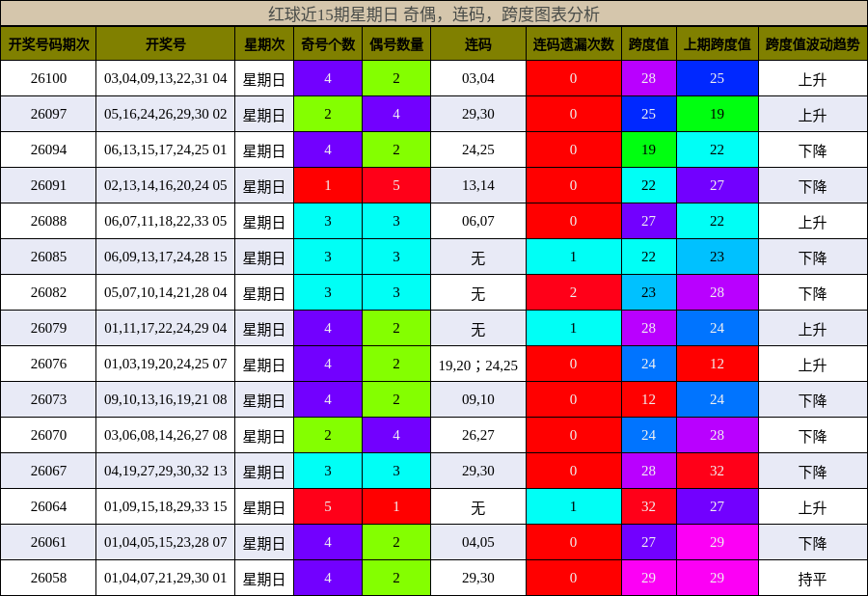Viewport: 868px width, 596px height.
Task: Select draw numbers 09,10,13,16,19,21 08
Action: [166, 399]
